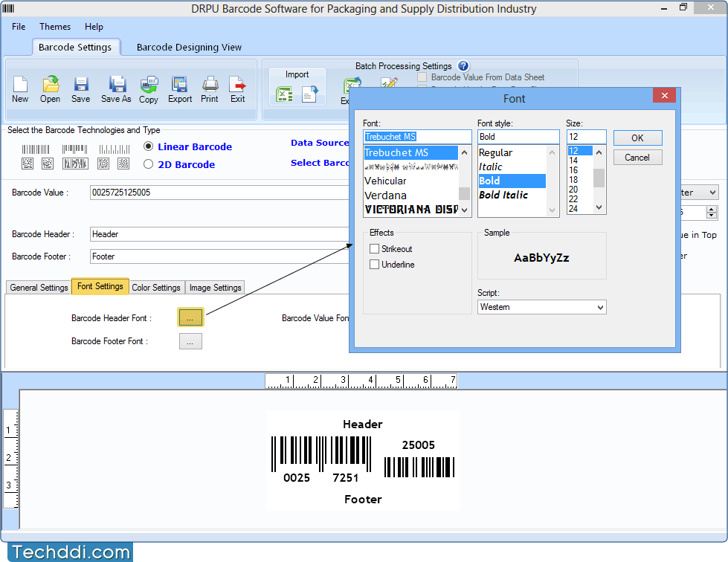Open the Help menu

[x=94, y=27]
